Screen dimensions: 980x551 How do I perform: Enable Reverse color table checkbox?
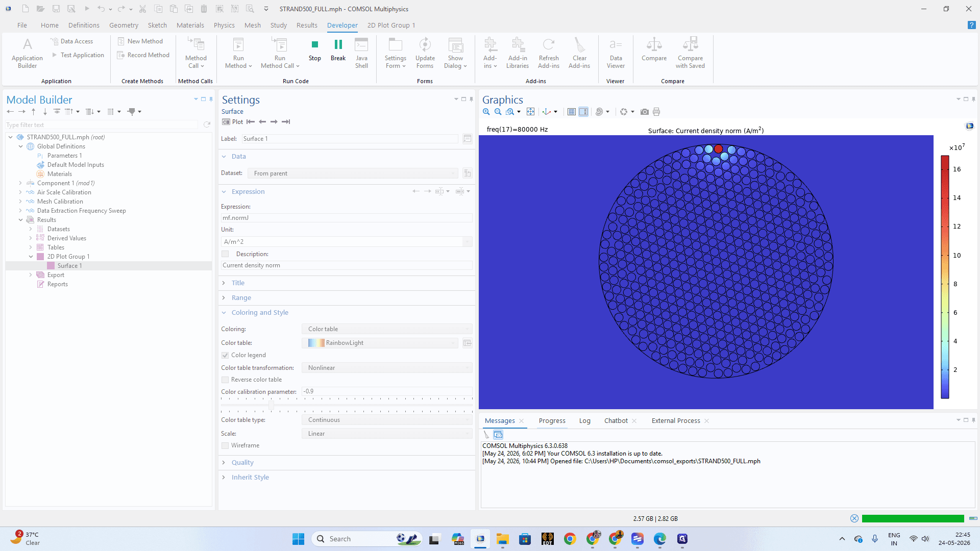[225, 380]
